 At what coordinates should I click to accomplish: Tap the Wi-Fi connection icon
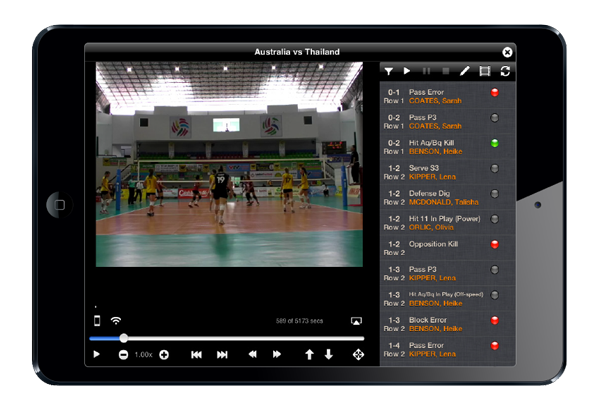pyautogui.click(x=116, y=321)
